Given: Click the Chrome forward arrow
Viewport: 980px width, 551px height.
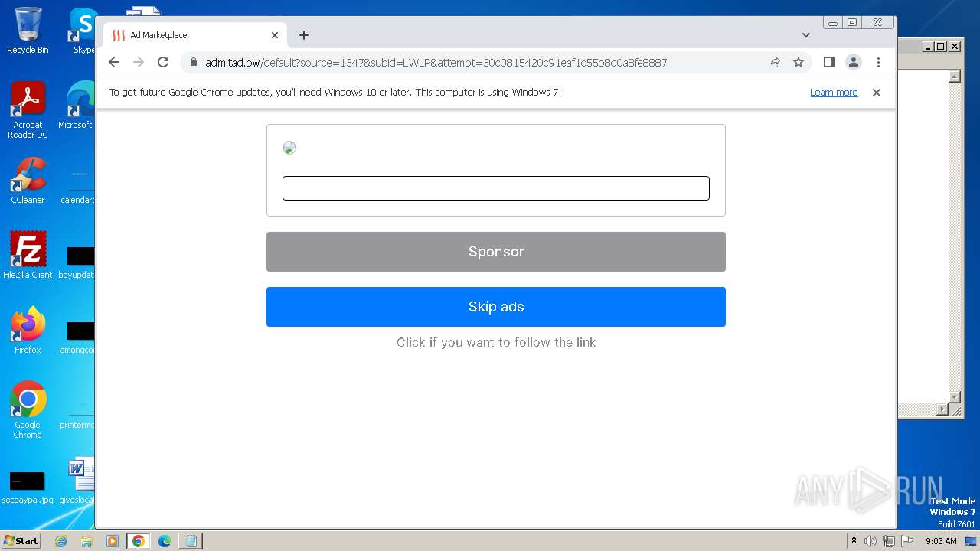Looking at the screenshot, I should tap(139, 62).
